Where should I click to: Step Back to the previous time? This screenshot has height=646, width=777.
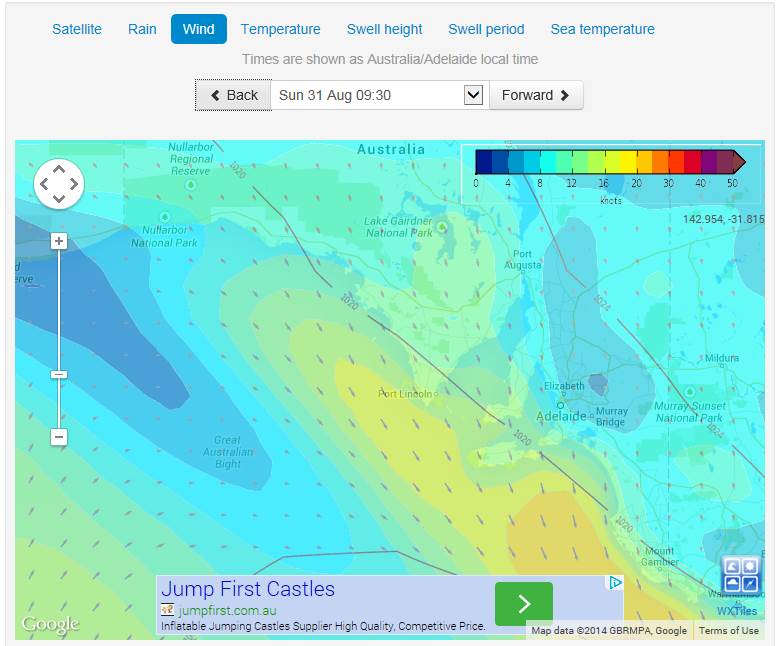click(x=234, y=95)
